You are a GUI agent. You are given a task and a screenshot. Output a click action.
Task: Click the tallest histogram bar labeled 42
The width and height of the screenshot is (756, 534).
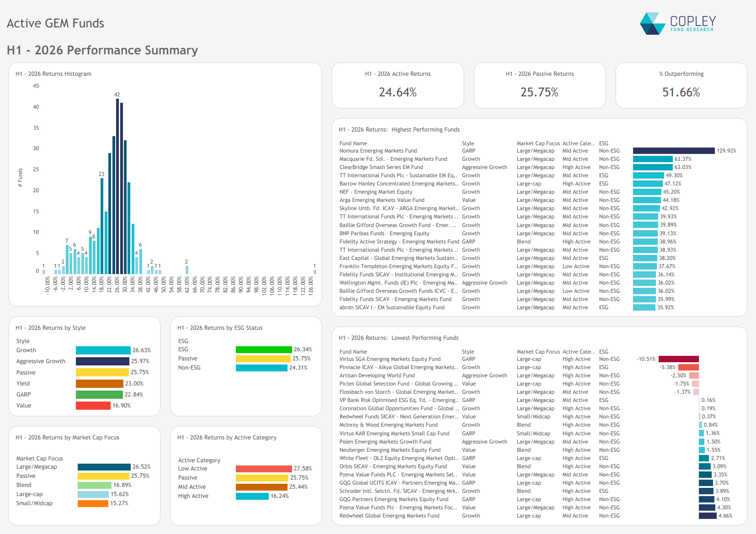pyautogui.click(x=117, y=186)
